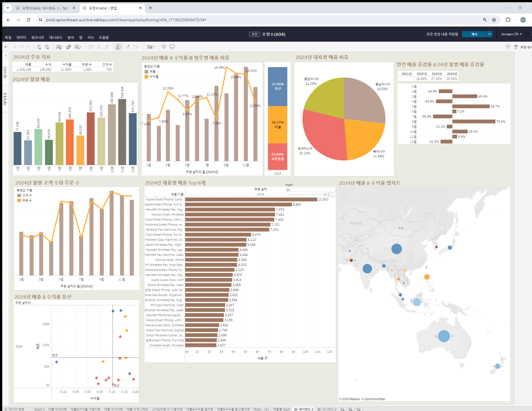Open the download icon in toolbar
This screenshot has width=532, height=411.
click(164, 47)
